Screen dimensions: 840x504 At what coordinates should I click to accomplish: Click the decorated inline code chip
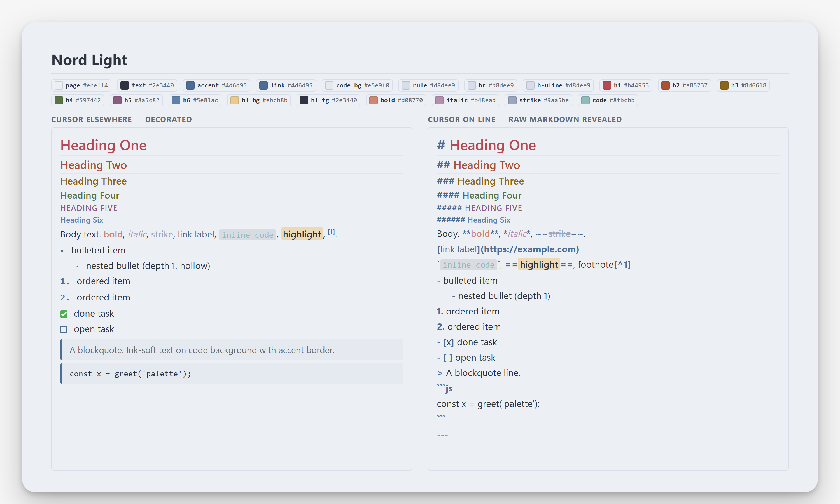click(248, 235)
